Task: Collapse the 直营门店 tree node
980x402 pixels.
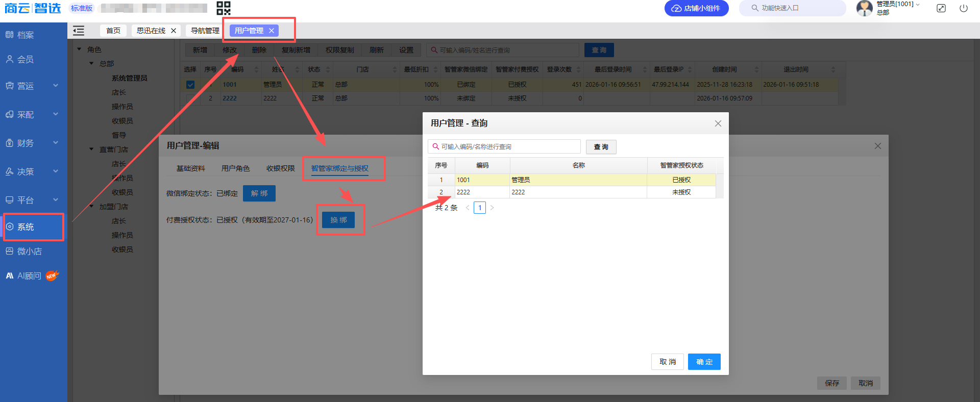Action: click(91, 149)
